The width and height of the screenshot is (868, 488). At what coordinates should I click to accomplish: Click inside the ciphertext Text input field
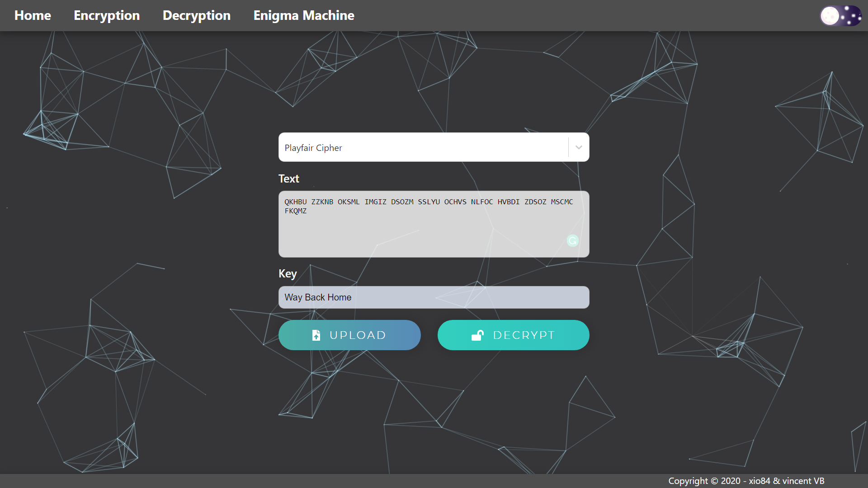click(x=434, y=224)
